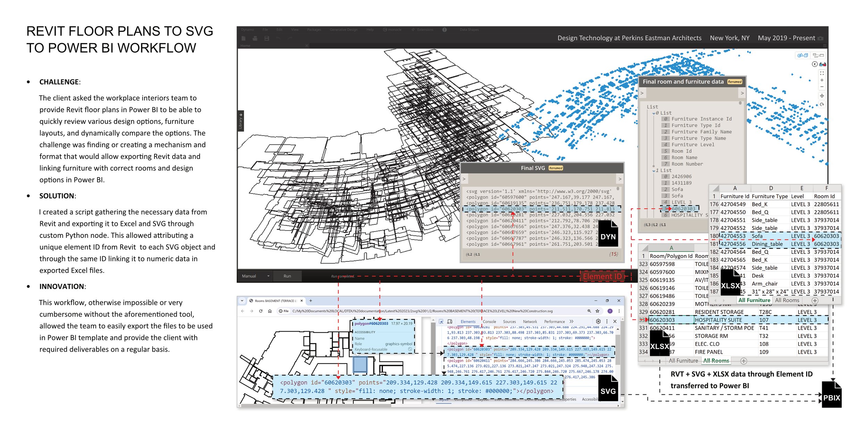The height and width of the screenshot is (434, 868).
Task: Open the monocle menu in Dynamo
Action: click(392, 30)
